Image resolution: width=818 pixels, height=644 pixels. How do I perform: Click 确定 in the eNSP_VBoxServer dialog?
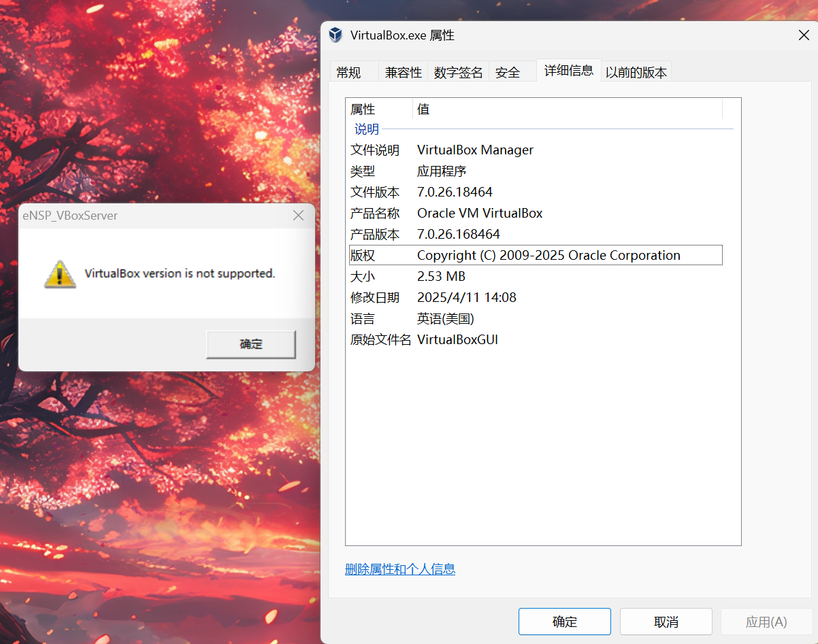click(x=251, y=344)
